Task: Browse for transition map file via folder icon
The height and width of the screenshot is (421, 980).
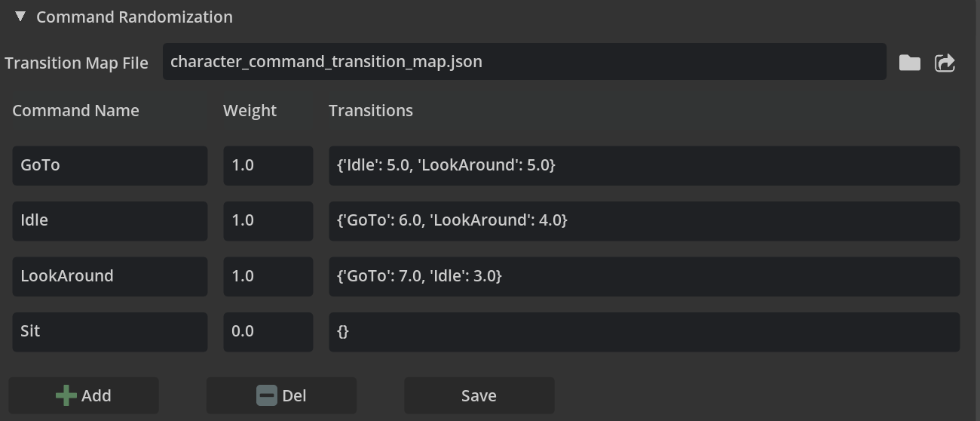Action: click(910, 63)
